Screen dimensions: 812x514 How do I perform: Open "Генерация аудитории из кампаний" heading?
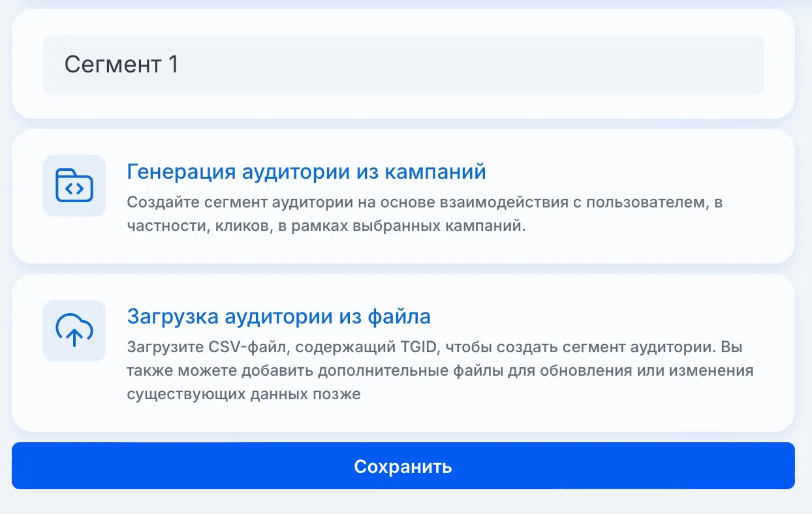(306, 172)
